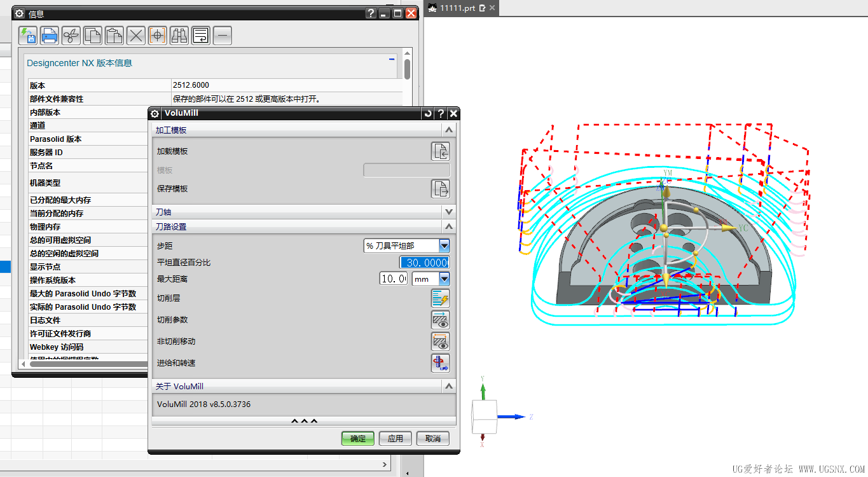Viewport: 868px width, 477px height.
Task: Click the copy icon in 信息 toolbar
Action: [x=93, y=36]
